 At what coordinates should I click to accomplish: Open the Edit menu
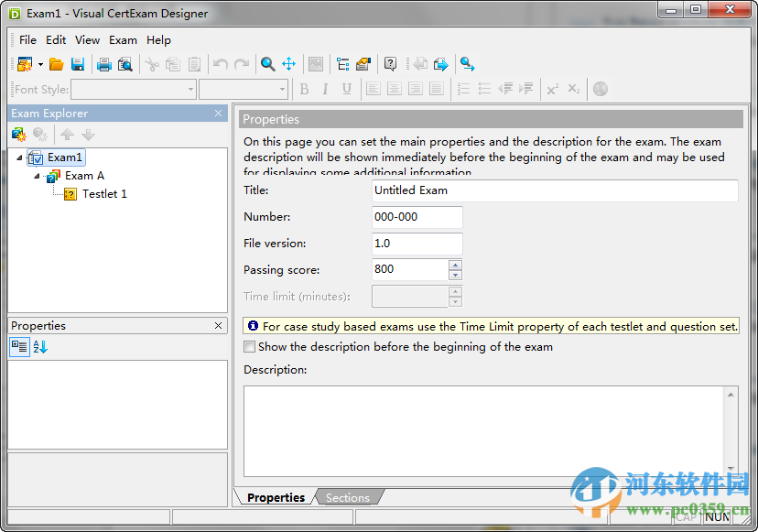[x=56, y=40]
